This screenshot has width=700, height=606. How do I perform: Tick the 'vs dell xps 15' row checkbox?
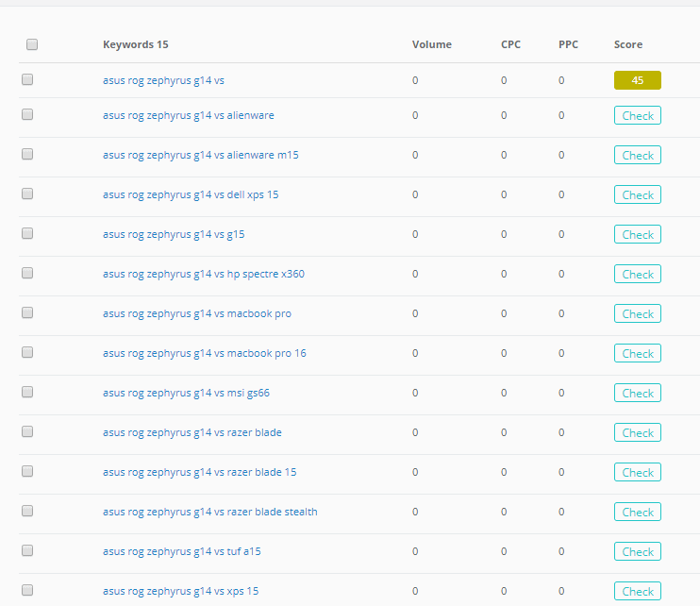point(27,194)
